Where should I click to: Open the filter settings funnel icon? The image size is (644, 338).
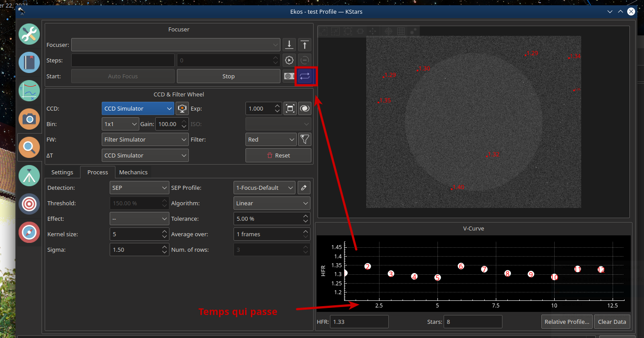tap(304, 139)
